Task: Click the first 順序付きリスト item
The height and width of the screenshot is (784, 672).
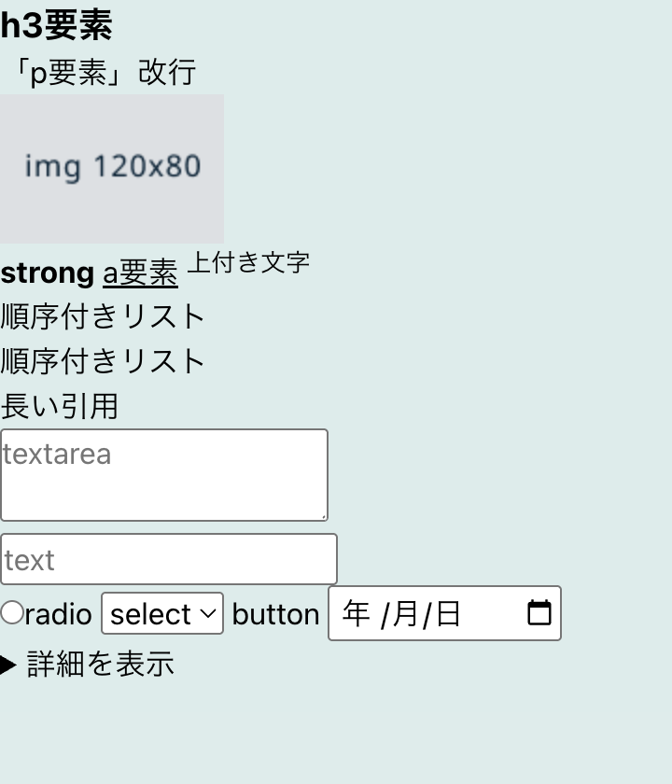Action: click(x=103, y=316)
